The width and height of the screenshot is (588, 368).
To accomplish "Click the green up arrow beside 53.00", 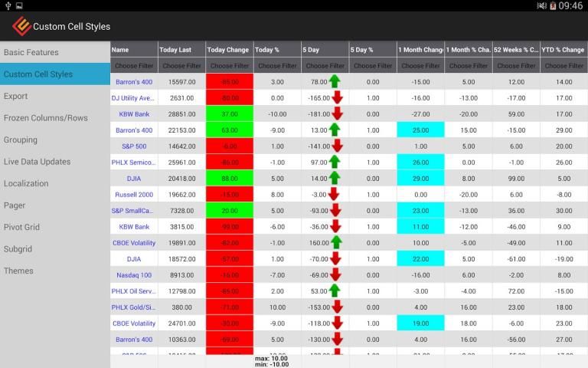I will [x=335, y=291].
